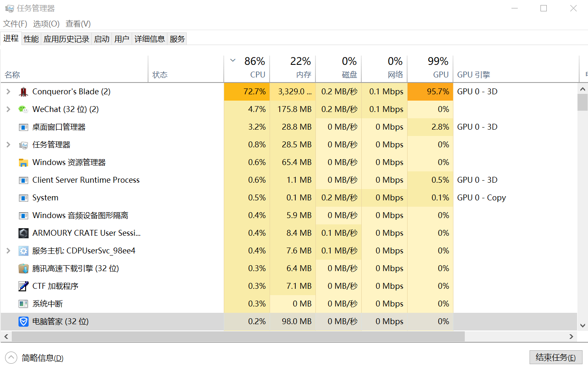Click the 4.7% CPU cell for WeChat
Screen dimensions: 588x373
[x=246, y=109]
